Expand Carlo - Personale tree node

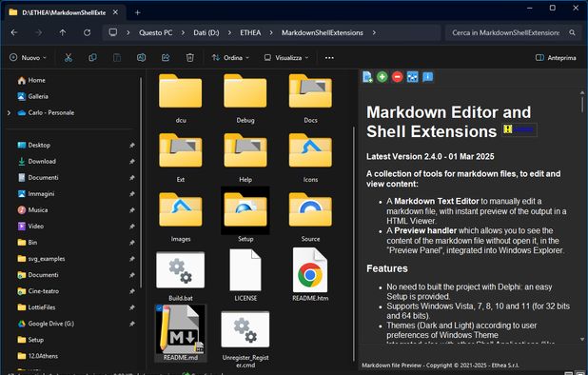coord(9,112)
